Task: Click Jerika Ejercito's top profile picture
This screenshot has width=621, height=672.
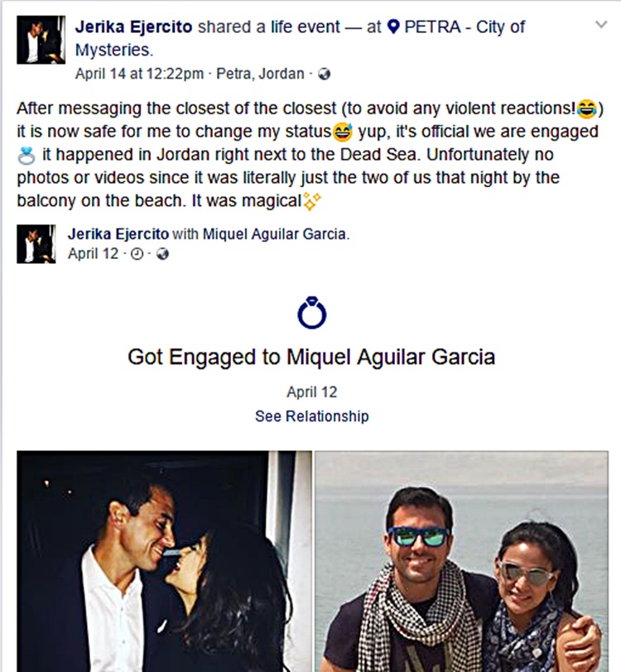Action: tap(41, 40)
